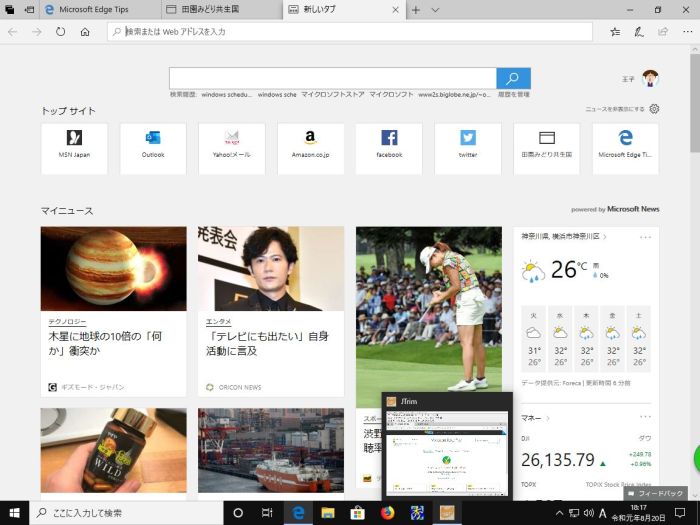Click the blue search magnifier button
This screenshot has height=525, width=700.
pyautogui.click(x=513, y=78)
